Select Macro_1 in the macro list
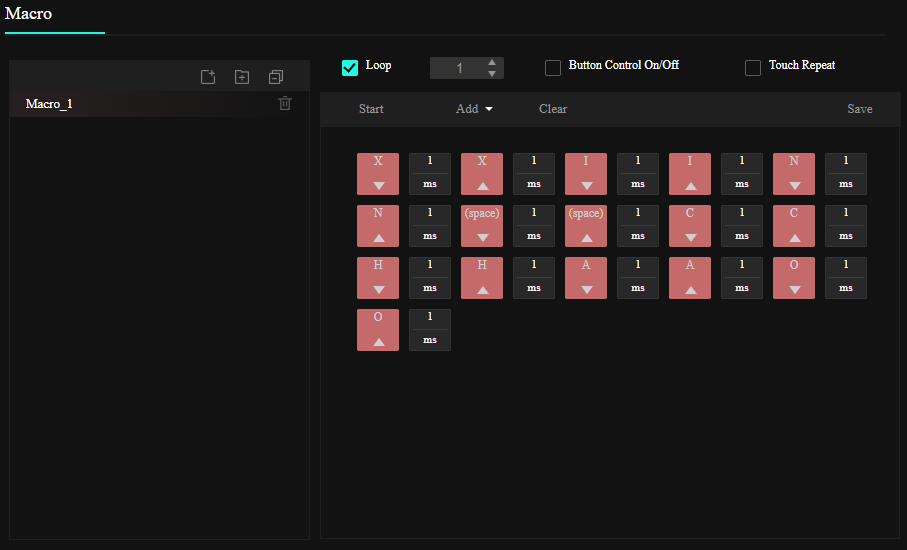This screenshot has width=907, height=550. point(49,103)
